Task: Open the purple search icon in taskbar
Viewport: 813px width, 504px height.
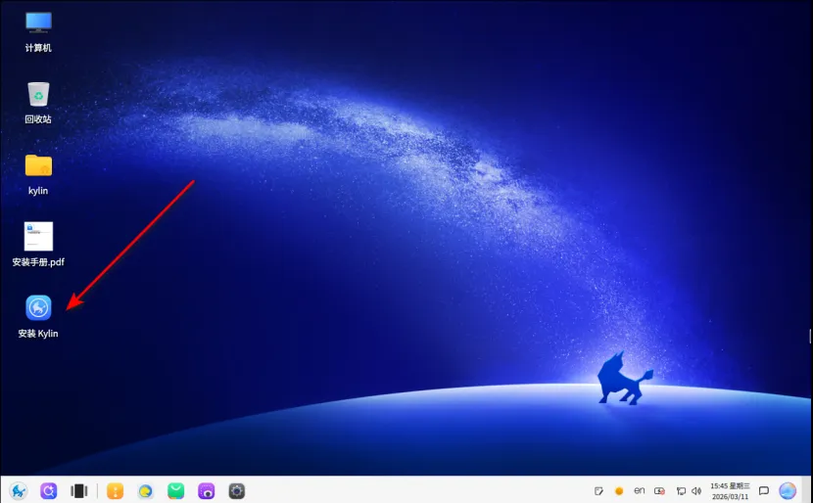Action: pyautogui.click(x=49, y=490)
